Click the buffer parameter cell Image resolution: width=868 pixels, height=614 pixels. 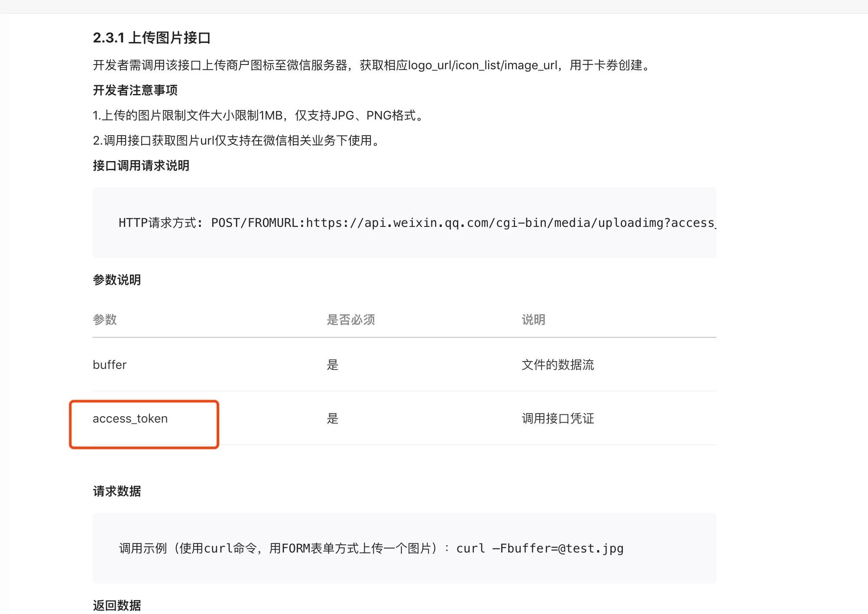(110, 365)
